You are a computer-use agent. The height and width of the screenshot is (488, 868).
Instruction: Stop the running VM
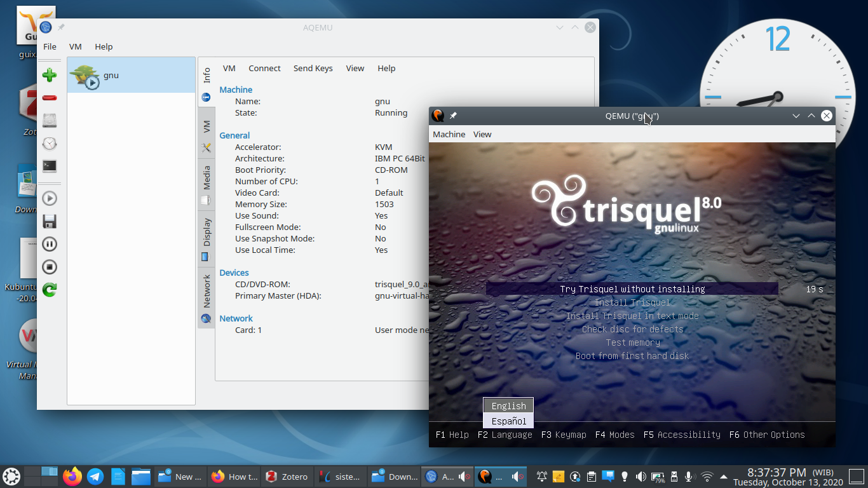click(50, 267)
